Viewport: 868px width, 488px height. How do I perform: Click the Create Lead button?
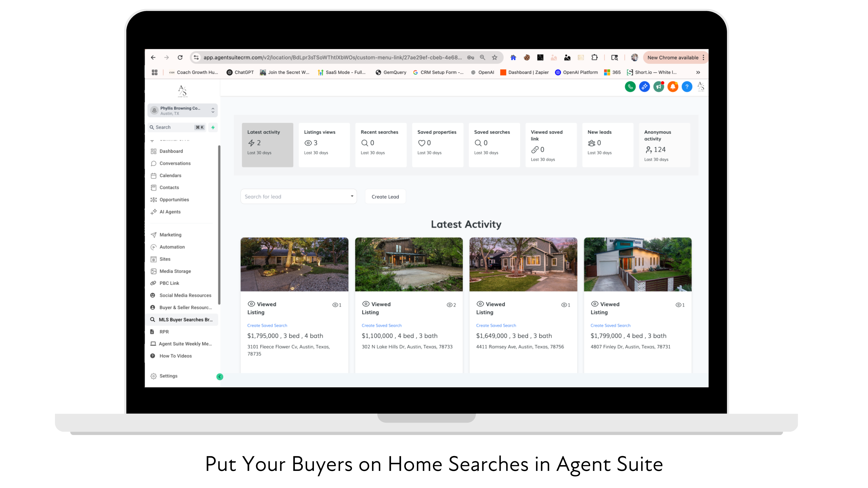coord(385,197)
